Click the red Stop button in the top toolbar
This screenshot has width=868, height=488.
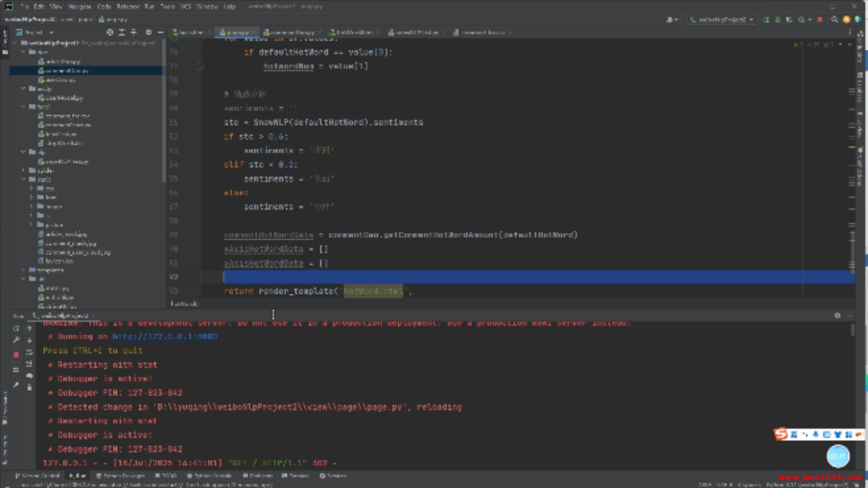pyautogui.click(x=820, y=20)
